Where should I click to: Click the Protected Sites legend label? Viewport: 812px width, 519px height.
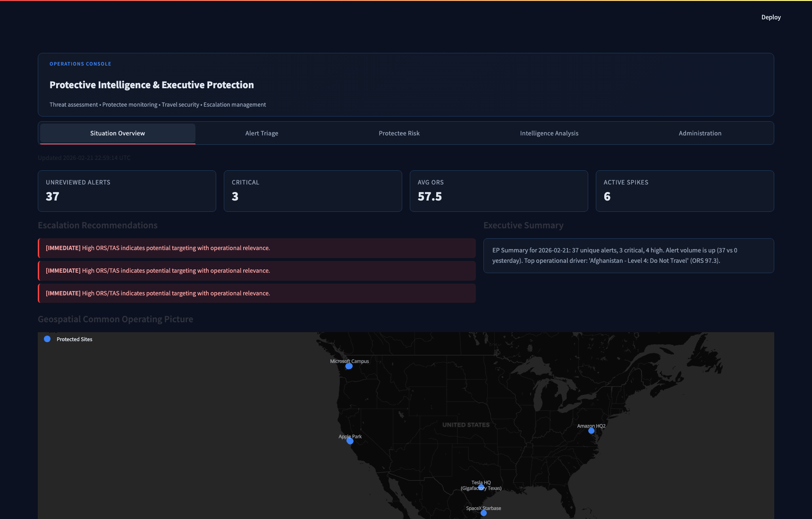click(x=75, y=339)
